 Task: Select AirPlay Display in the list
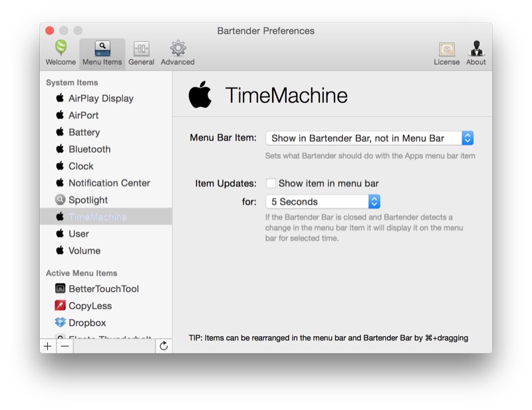pyautogui.click(x=106, y=98)
